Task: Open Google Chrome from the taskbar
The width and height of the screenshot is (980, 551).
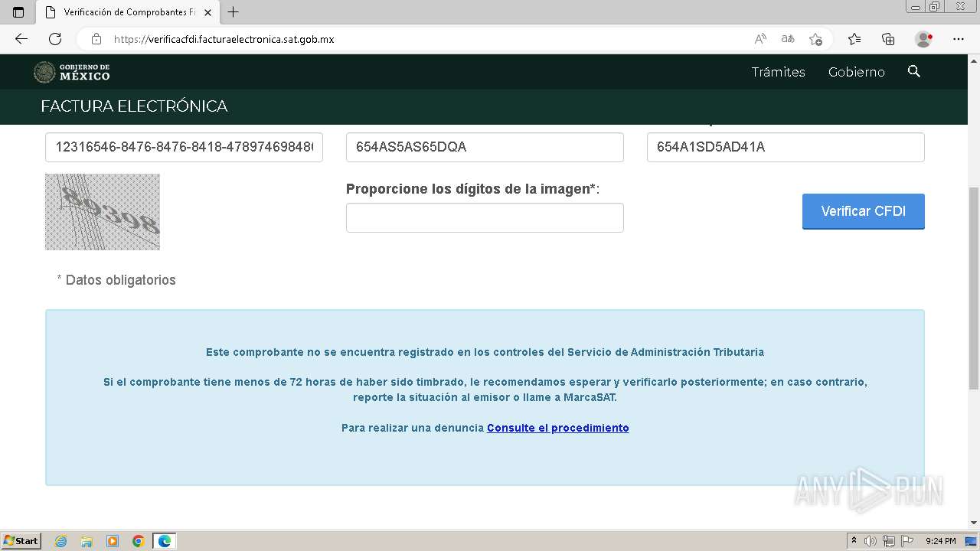Action: coord(139,541)
